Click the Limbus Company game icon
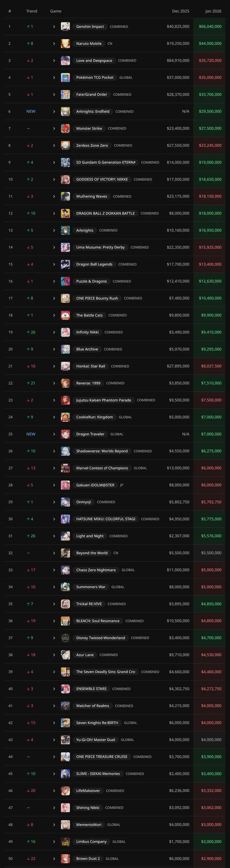Viewport: 230px width, 868px height. pyautogui.click(x=65, y=842)
